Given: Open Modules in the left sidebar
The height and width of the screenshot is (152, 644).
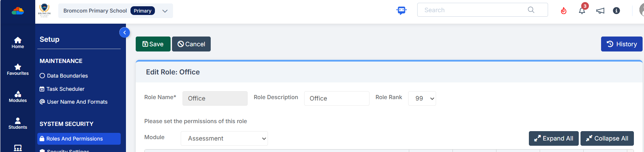Looking at the screenshot, I should pos(18,96).
